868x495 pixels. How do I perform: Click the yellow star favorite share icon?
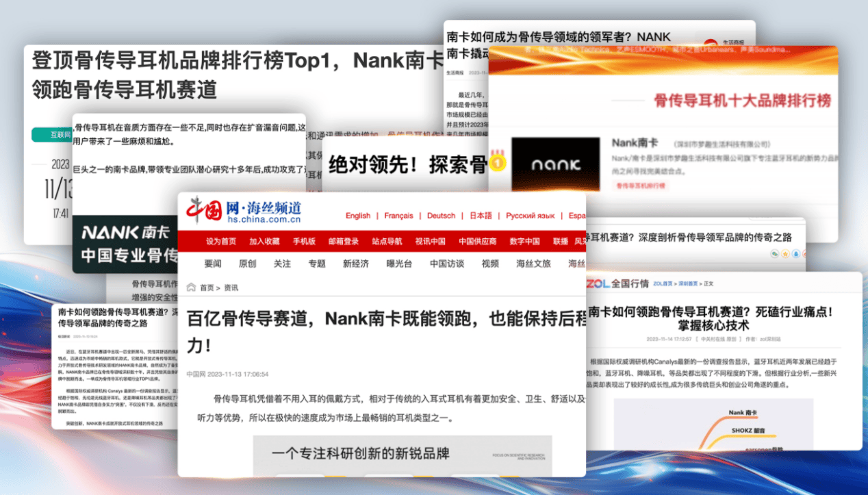[x=785, y=254]
